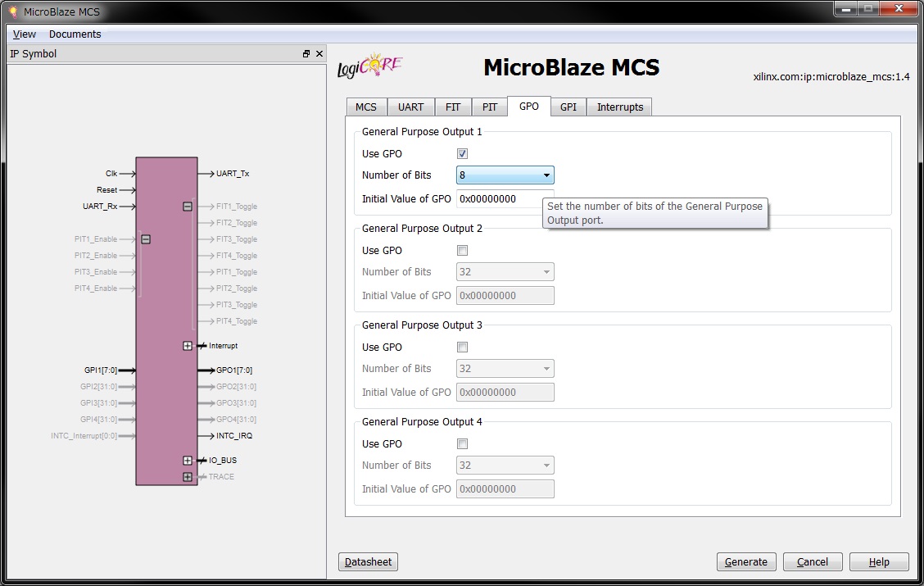Collapse the PIT enable inputs on the IP symbol
Screen dimensions: 924x586
coord(145,238)
